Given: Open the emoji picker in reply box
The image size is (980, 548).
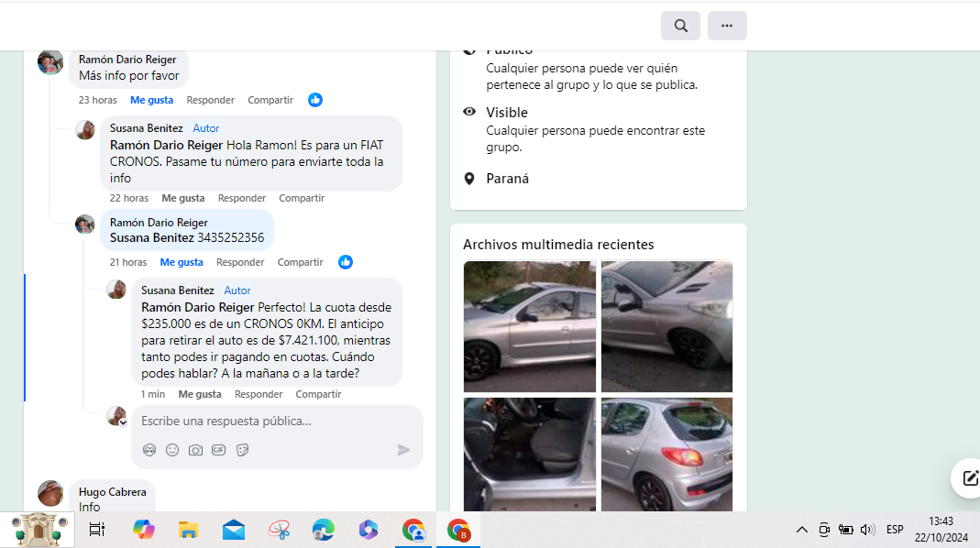Looking at the screenshot, I should [172, 450].
